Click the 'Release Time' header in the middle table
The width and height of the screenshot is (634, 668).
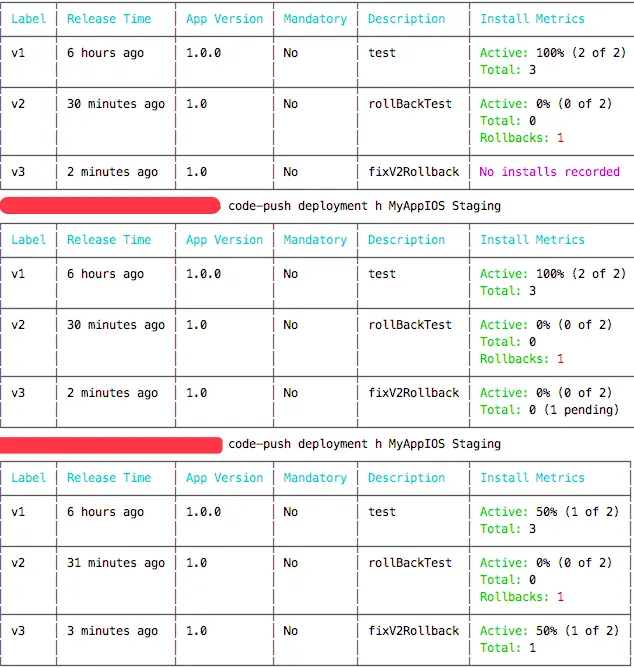click(x=109, y=240)
